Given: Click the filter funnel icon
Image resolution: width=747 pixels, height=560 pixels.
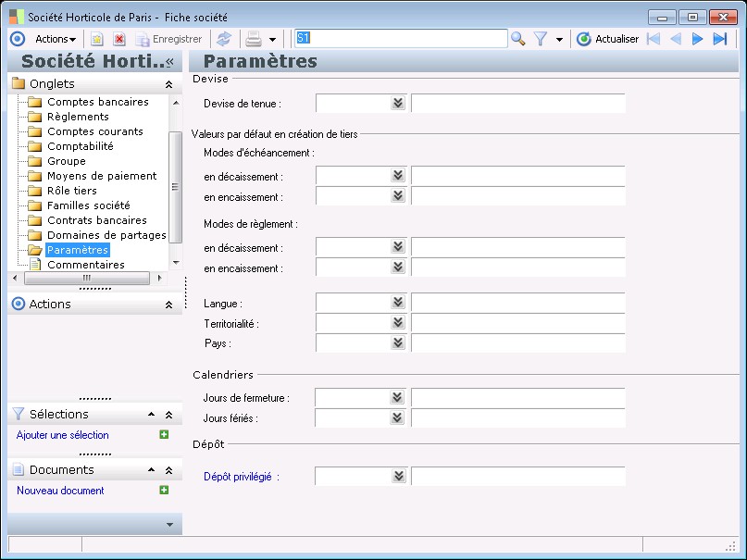Looking at the screenshot, I should 541,39.
